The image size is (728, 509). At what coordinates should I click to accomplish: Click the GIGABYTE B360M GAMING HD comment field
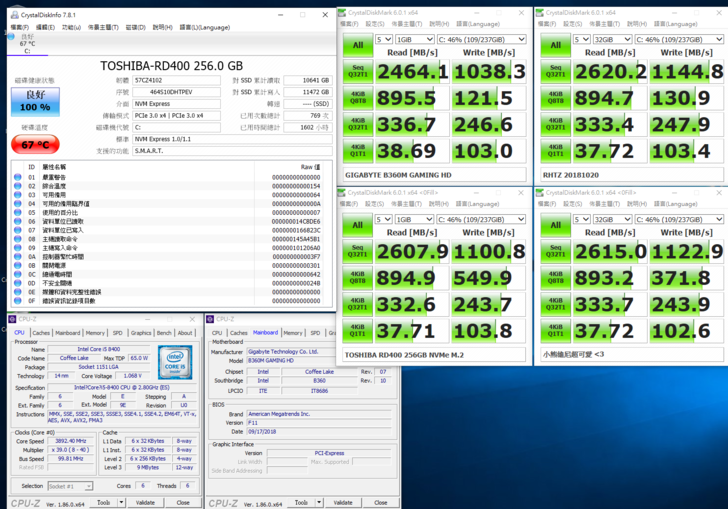[x=434, y=174]
